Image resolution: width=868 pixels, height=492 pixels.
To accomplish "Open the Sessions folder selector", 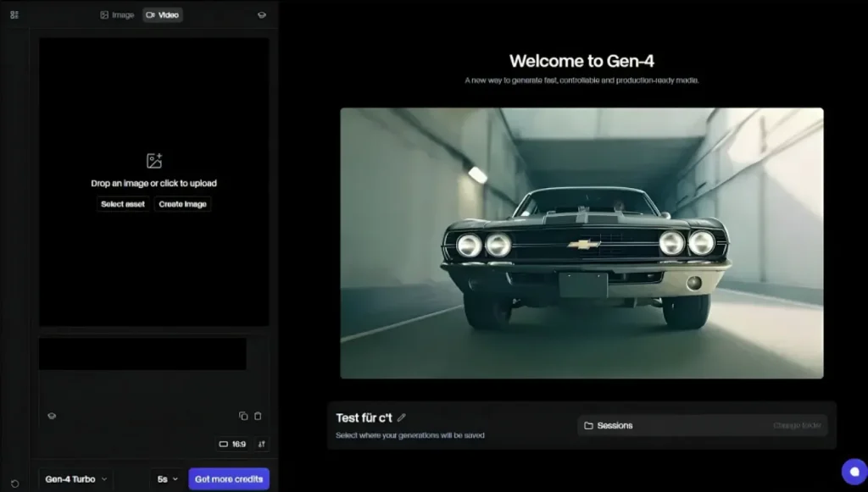I will click(702, 426).
